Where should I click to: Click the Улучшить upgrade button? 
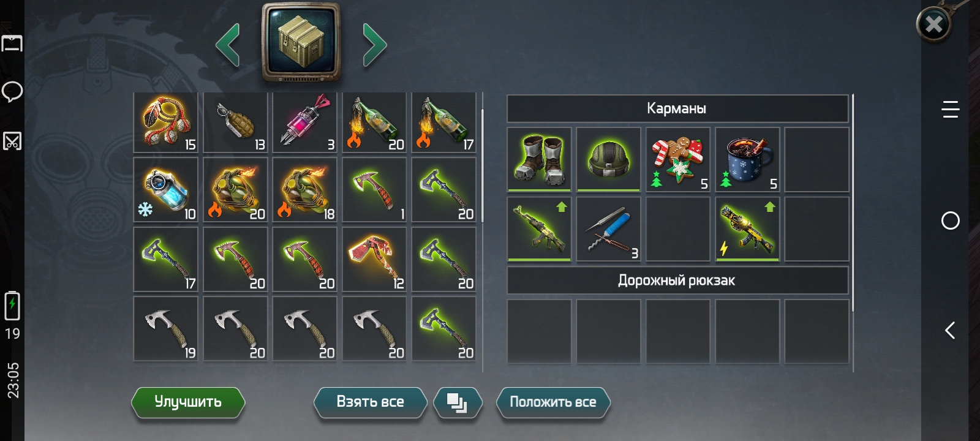[188, 402]
